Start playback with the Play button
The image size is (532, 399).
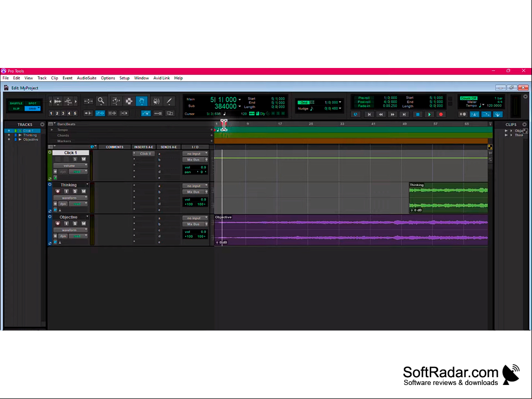click(429, 114)
